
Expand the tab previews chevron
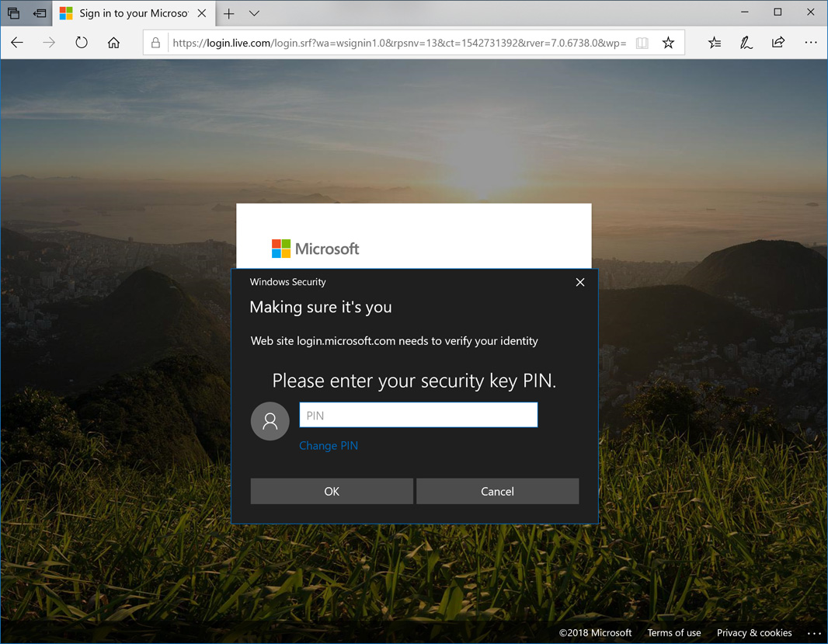click(x=254, y=13)
